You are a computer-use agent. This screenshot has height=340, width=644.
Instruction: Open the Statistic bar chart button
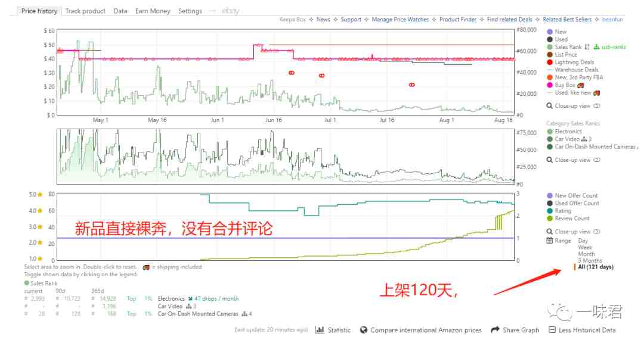333,330
